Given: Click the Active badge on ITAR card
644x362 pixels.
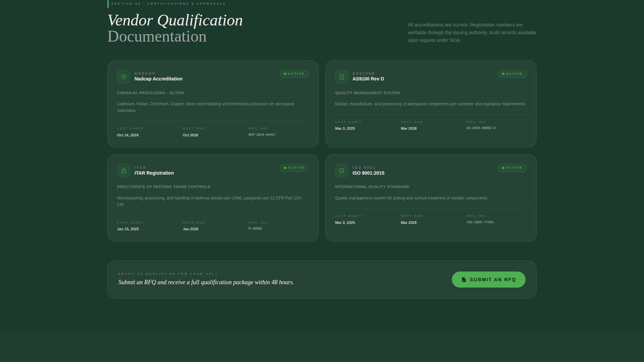Looking at the screenshot, I should point(294,168).
